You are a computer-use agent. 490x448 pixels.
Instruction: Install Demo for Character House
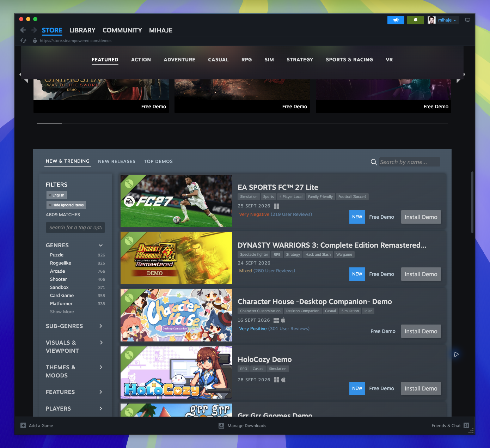(x=421, y=331)
